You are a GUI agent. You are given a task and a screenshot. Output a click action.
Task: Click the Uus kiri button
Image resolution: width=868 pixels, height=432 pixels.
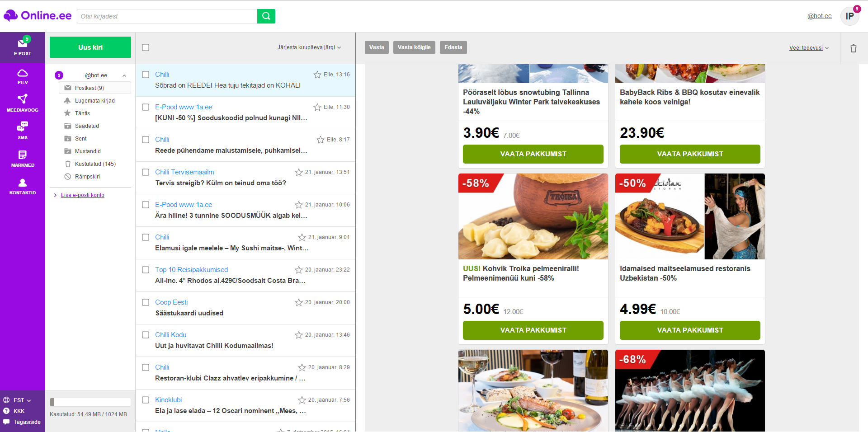pos(90,47)
